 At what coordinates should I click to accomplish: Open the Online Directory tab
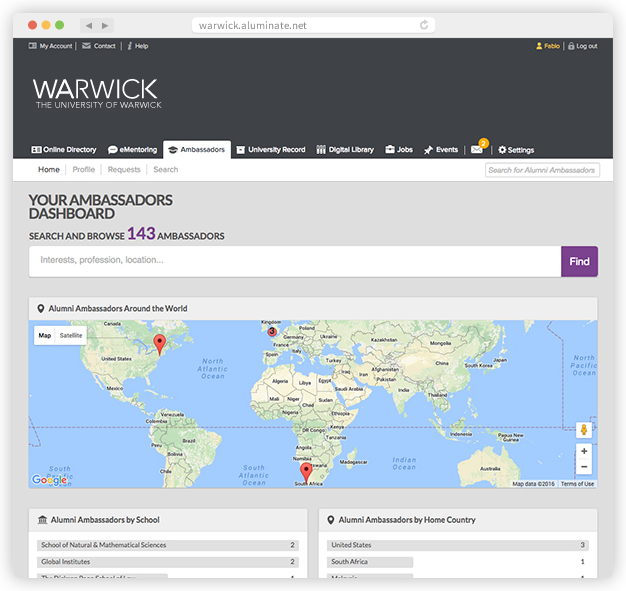click(x=64, y=150)
